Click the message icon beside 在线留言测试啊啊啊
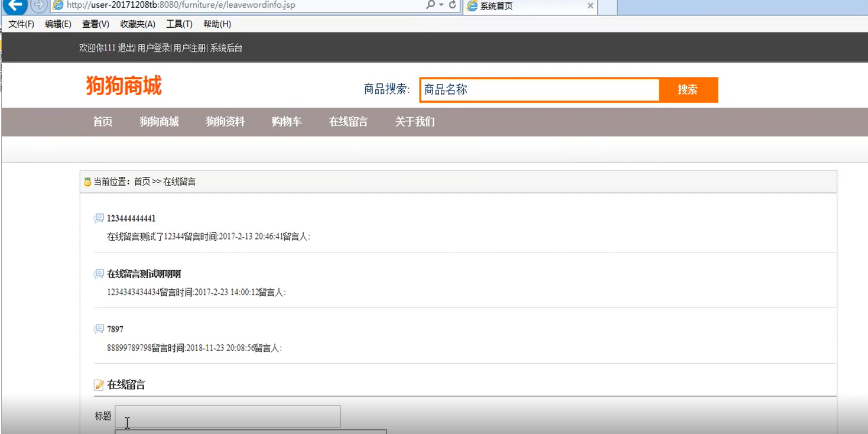This screenshot has width=868, height=434. point(99,274)
